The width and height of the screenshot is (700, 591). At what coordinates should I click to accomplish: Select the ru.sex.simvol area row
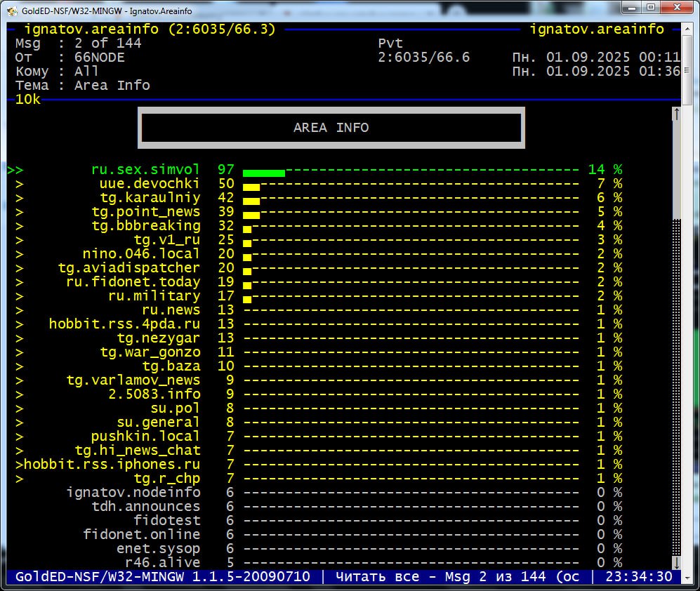click(x=145, y=170)
